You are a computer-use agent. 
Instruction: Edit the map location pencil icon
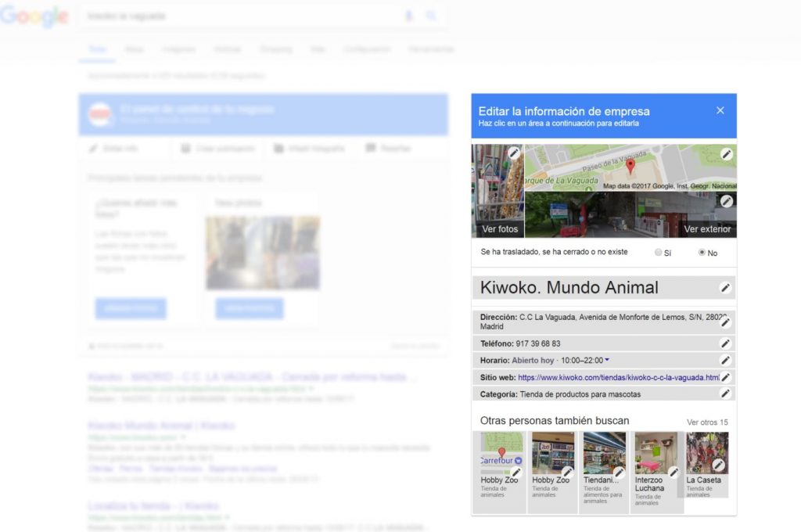click(x=727, y=154)
